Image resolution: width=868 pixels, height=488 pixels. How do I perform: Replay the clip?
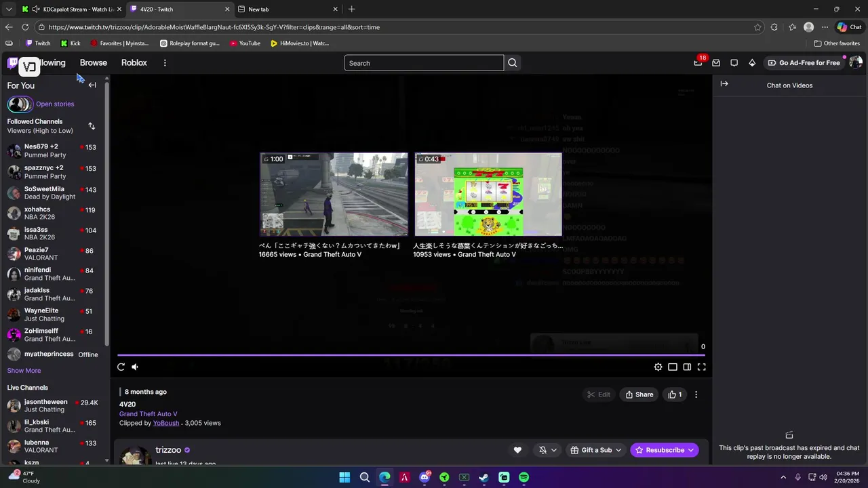coord(121,367)
